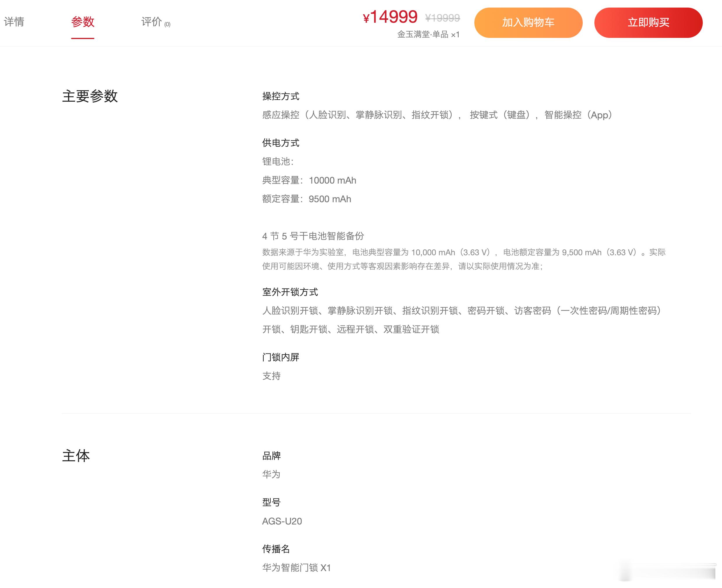Select the 参数 tab
The height and width of the screenshot is (588, 722).
(x=83, y=22)
